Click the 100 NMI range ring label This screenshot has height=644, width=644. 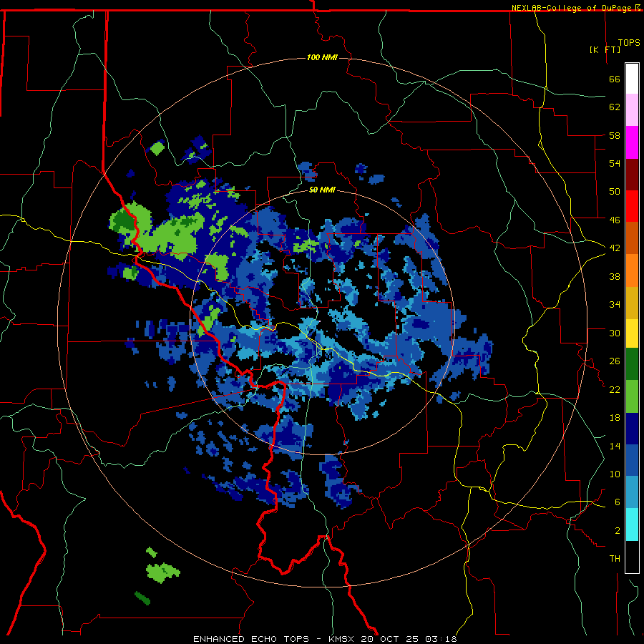[x=322, y=57]
